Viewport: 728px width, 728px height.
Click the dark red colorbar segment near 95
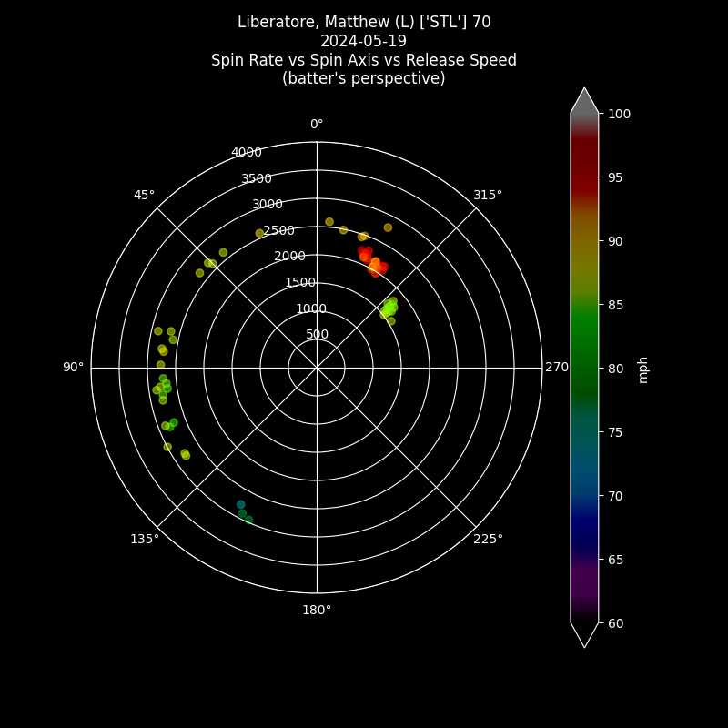(584, 177)
